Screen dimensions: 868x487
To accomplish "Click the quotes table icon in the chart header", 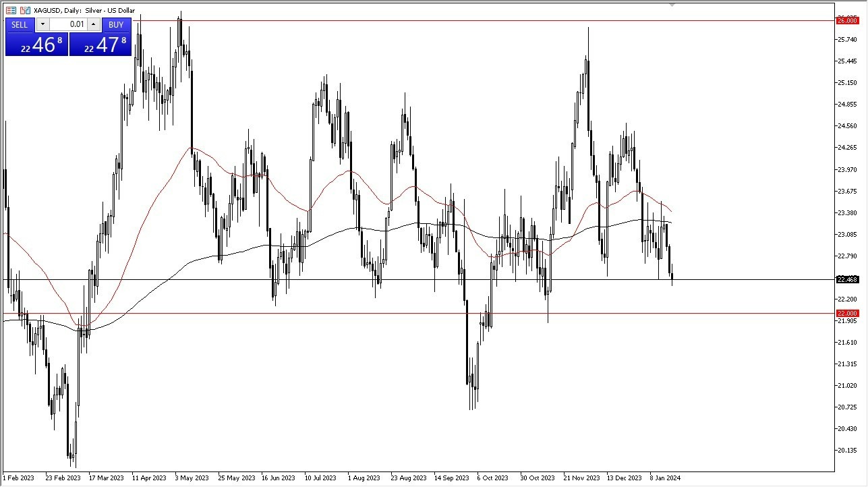I will [x=11, y=10].
